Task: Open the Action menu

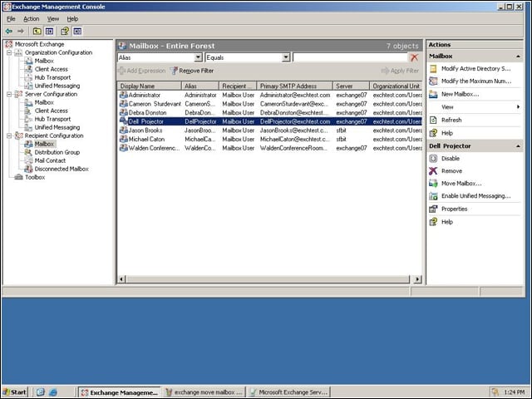Action: (32, 19)
